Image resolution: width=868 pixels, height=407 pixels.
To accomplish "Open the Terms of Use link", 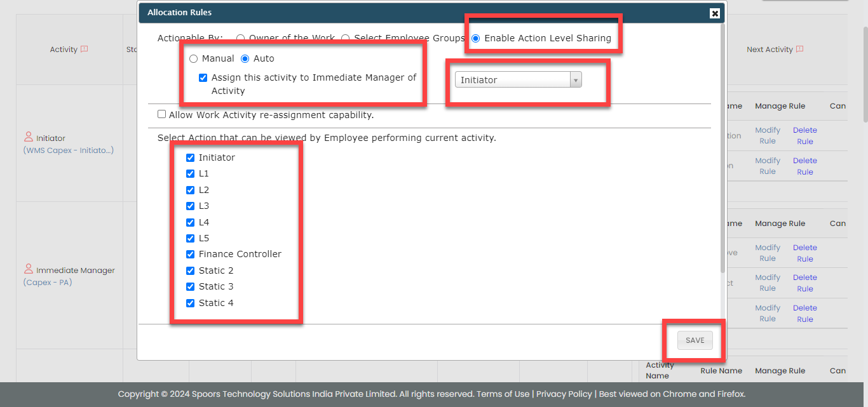I will tap(503, 394).
